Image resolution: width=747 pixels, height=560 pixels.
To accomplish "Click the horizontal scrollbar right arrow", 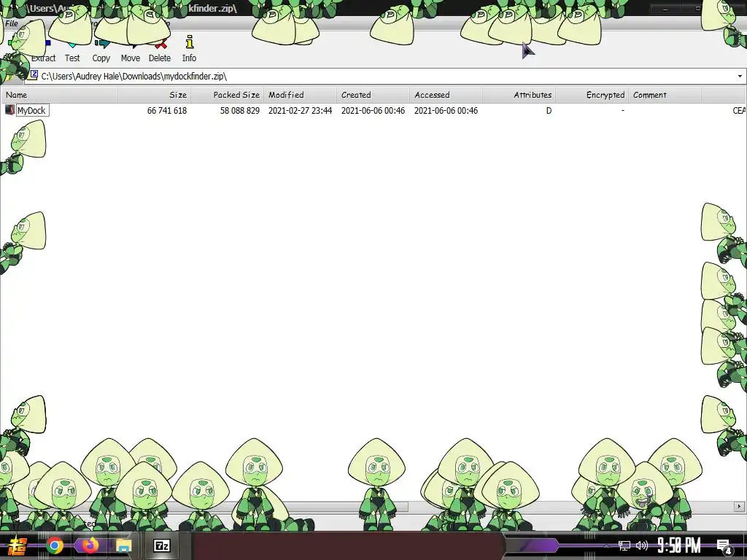I will (x=740, y=506).
